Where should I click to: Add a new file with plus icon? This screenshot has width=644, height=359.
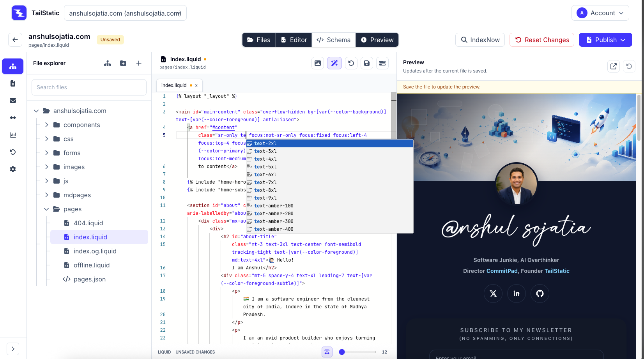point(139,63)
